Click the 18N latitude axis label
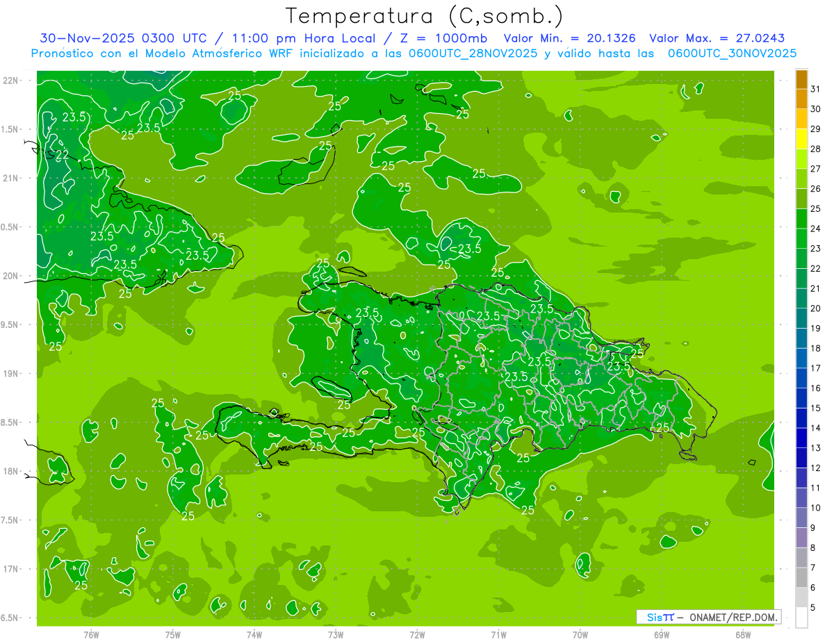834x644 pixels. point(10,471)
